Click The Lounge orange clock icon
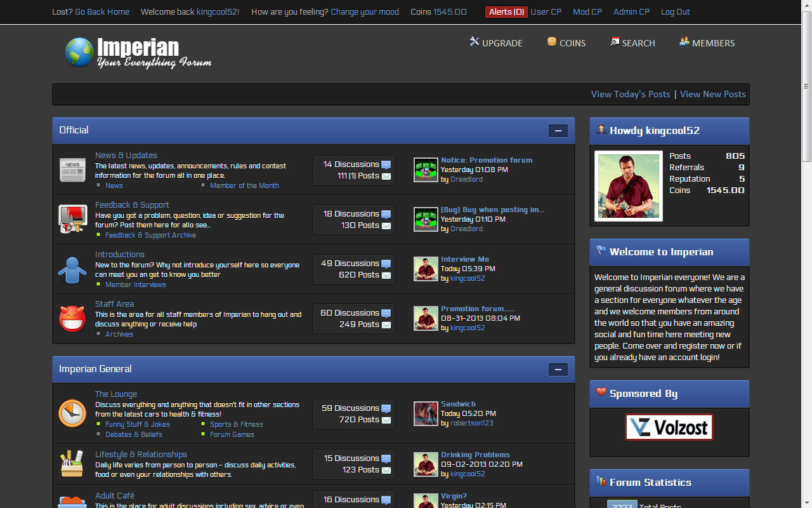Screen dimensions: 812x508 tap(72, 413)
